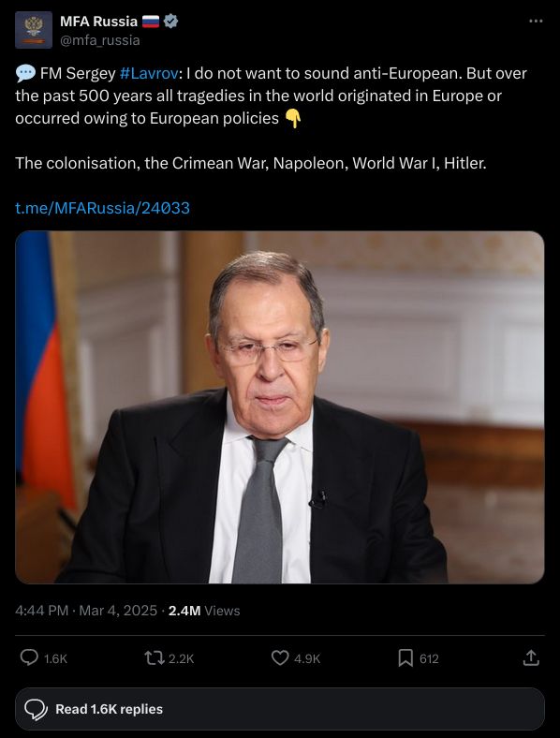Click the 2.4M Views counter
The width and height of the screenshot is (560, 738).
coord(204,611)
